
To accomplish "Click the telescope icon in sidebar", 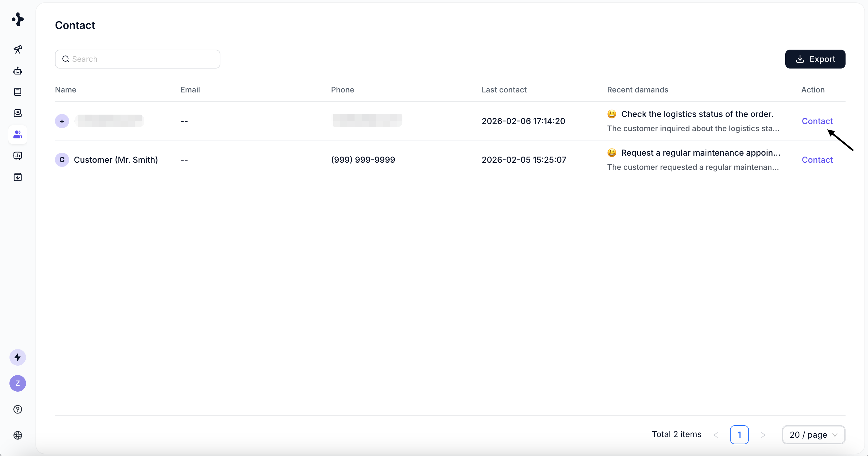I will pyautogui.click(x=17, y=50).
